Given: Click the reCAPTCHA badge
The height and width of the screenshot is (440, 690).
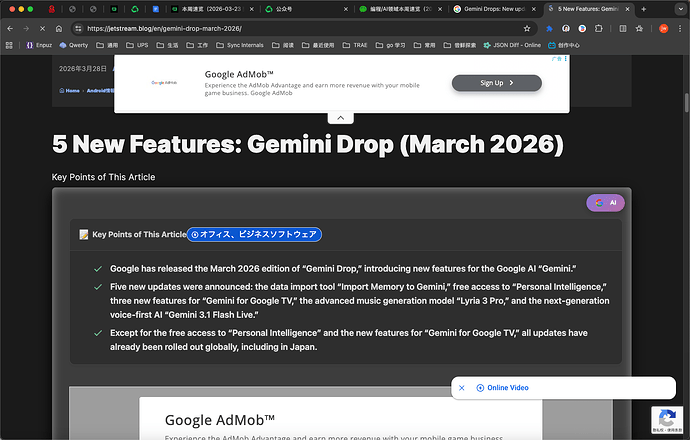Looking at the screenshot, I should click(x=666, y=419).
